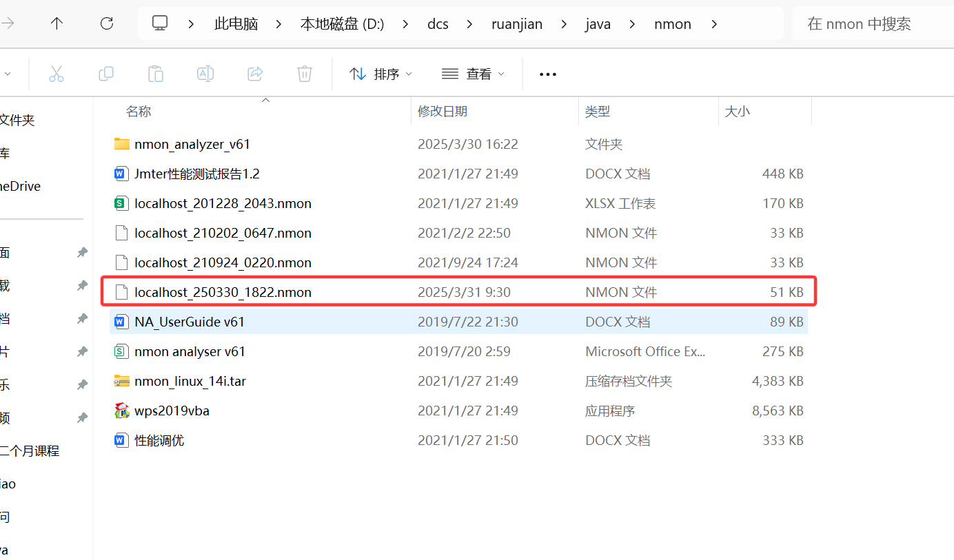Select file name 性能调优
The image size is (954, 560).
pos(159,440)
